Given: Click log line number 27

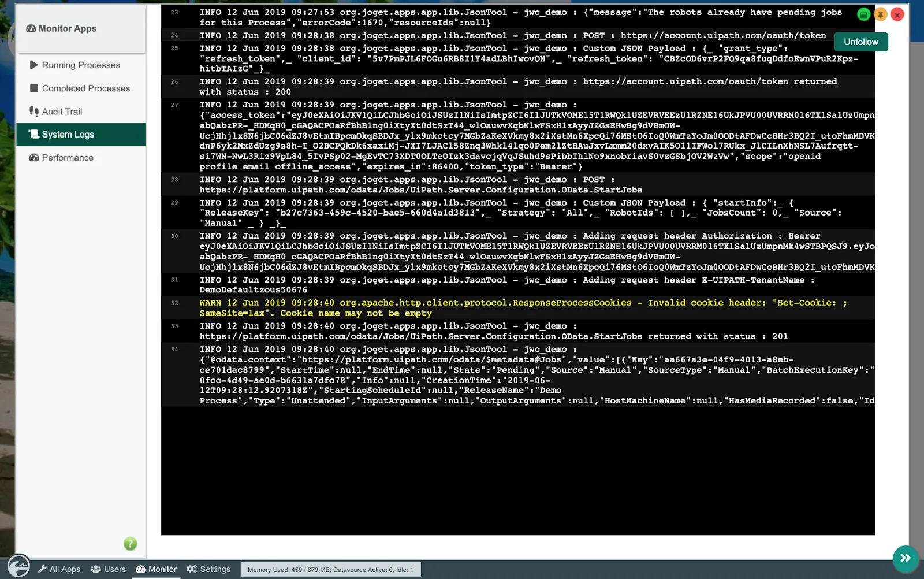Looking at the screenshot, I should click(174, 105).
